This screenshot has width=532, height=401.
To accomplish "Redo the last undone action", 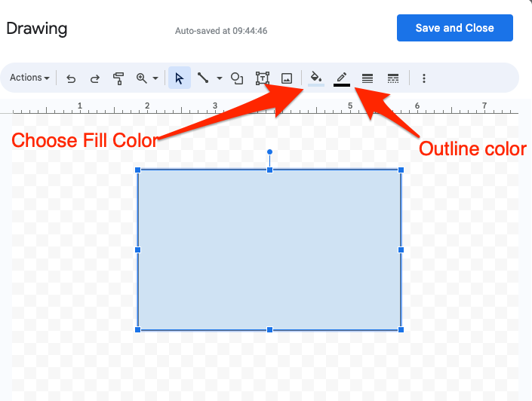I will [x=94, y=78].
